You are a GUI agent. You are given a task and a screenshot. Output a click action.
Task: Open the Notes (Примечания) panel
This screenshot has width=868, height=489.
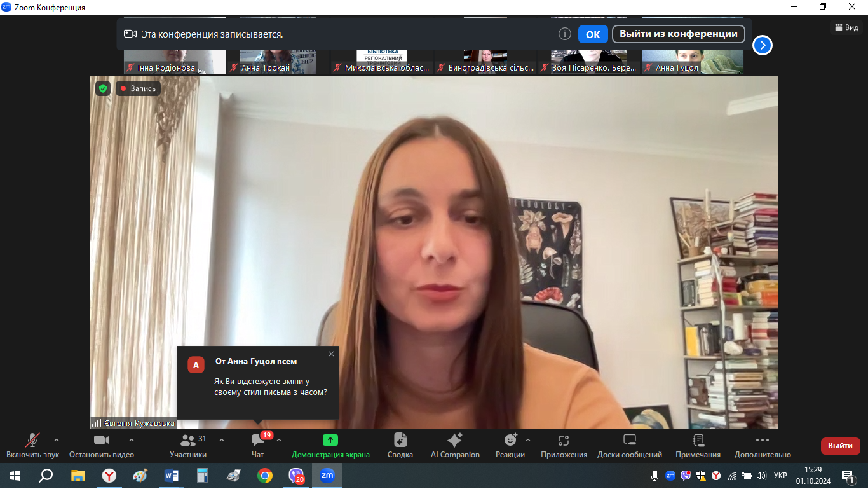point(698,445)
